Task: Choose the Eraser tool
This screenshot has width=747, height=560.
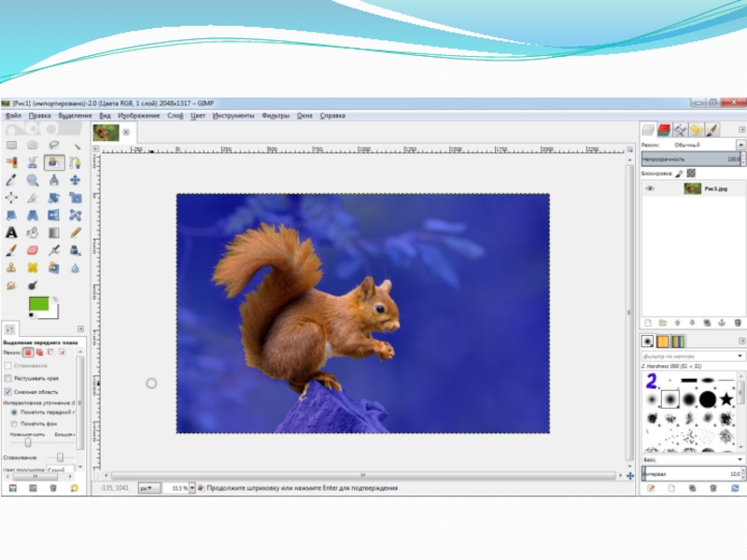Action: point(33,250)
